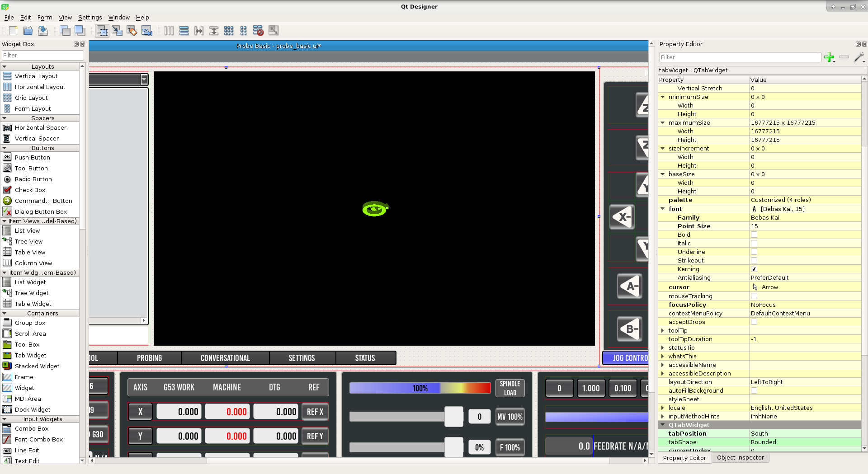
Task: Click the MV 100% button
Action: click(x=510, y=417)
